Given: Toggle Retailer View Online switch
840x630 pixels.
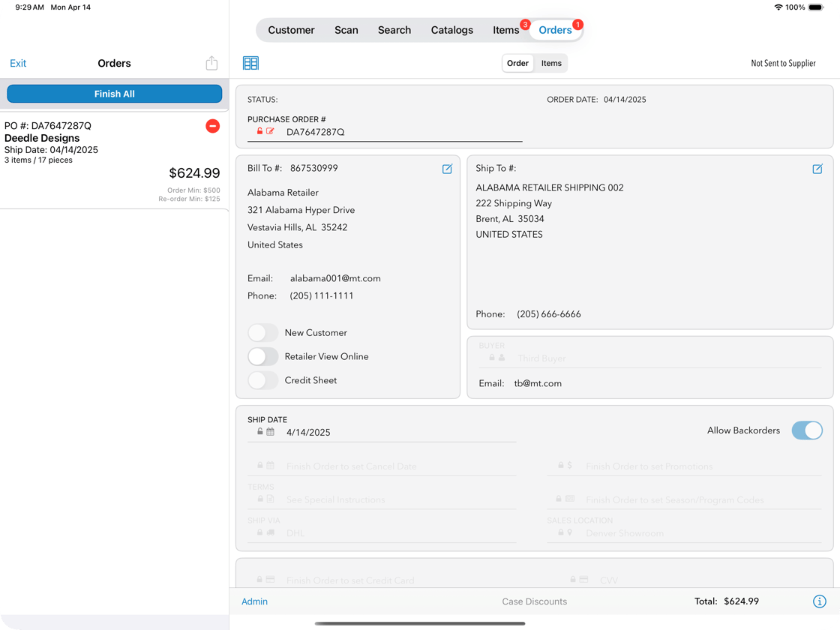Looking at the screenshot, I should [x=263, y=356].
